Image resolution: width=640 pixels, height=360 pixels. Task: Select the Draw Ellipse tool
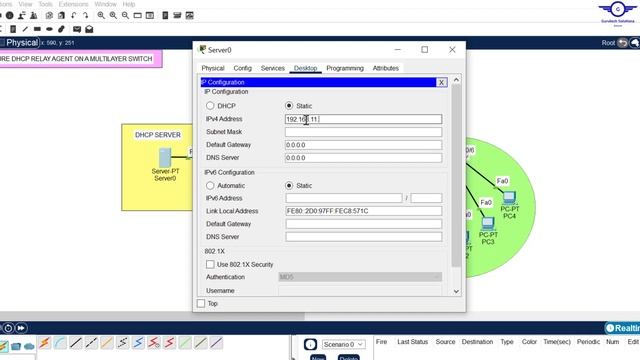point(49,29)
